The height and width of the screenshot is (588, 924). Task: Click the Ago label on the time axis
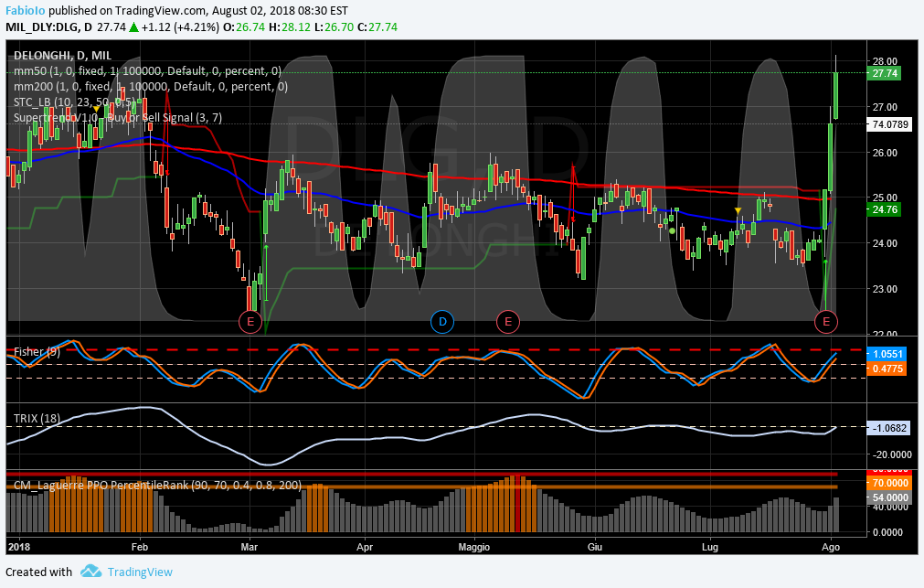pos(831,547)
